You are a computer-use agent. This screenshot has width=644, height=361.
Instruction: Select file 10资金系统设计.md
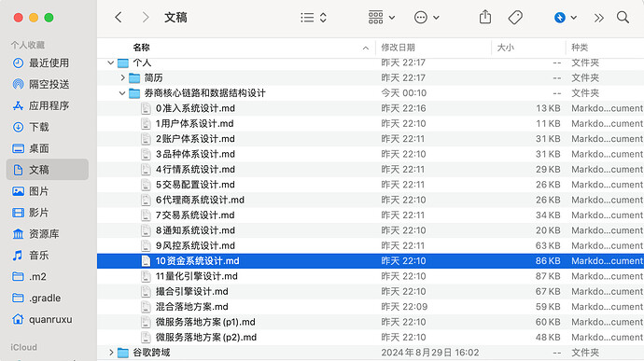pos(371,261)
